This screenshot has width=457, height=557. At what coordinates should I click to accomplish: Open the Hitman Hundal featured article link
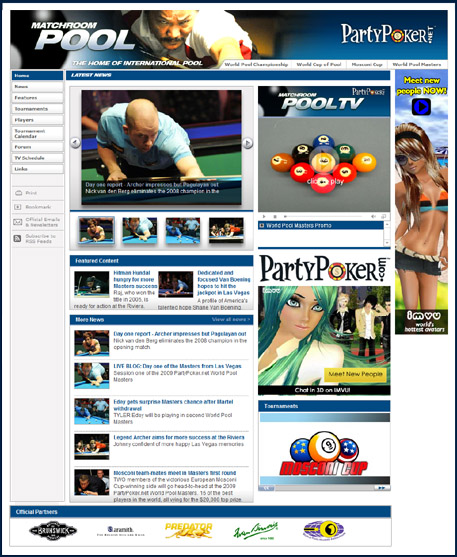pyautogui.click(x=135, y=279)
